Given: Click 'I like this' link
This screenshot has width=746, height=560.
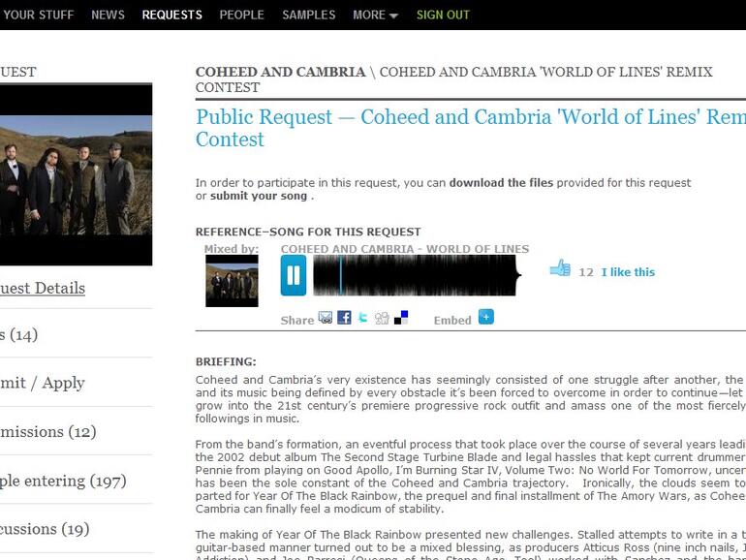Looking at the screenshot, I should [x=628, y=272].
